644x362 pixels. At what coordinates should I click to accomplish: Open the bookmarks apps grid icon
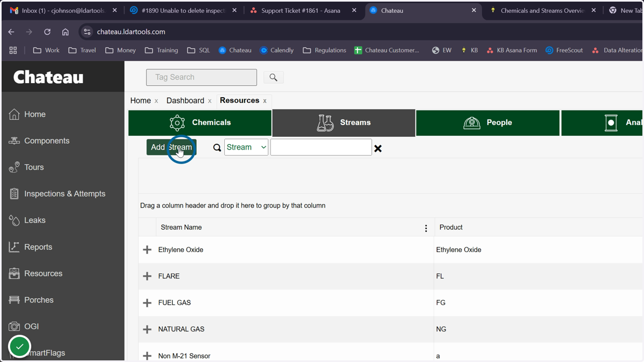[13, 50]
